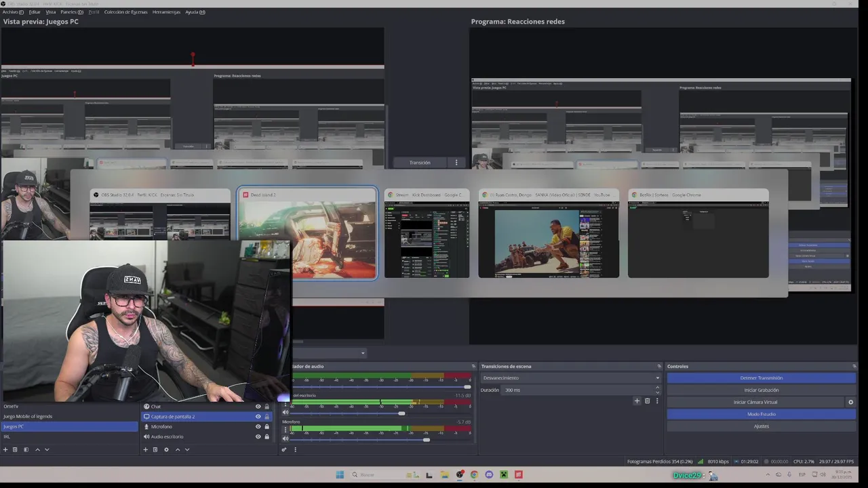This screenshot has height=488, width=868.
Task: Add a scene transition with plus icon
Action: [637, 401]
